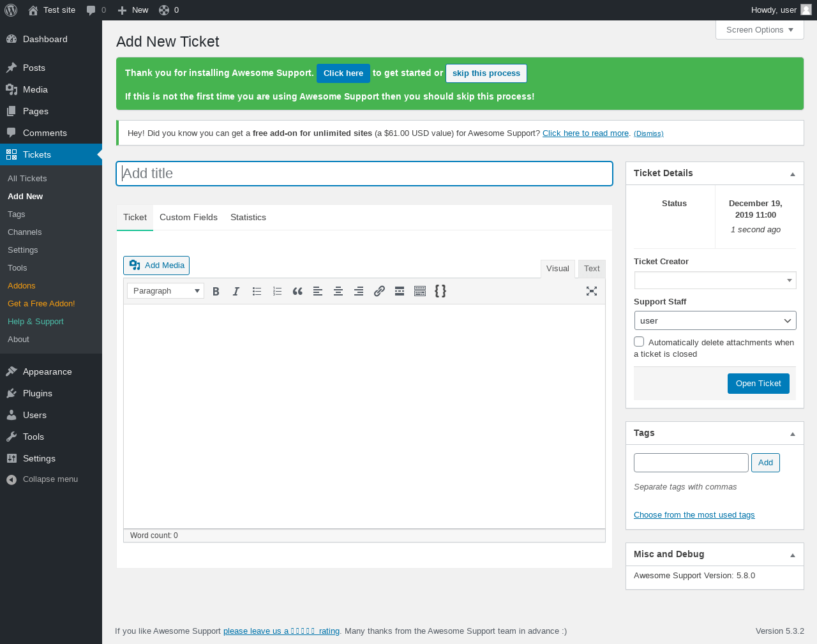Click the curly braces shortcode icon
The height and width of the screenshot is (644, 817).
[440, 291]
